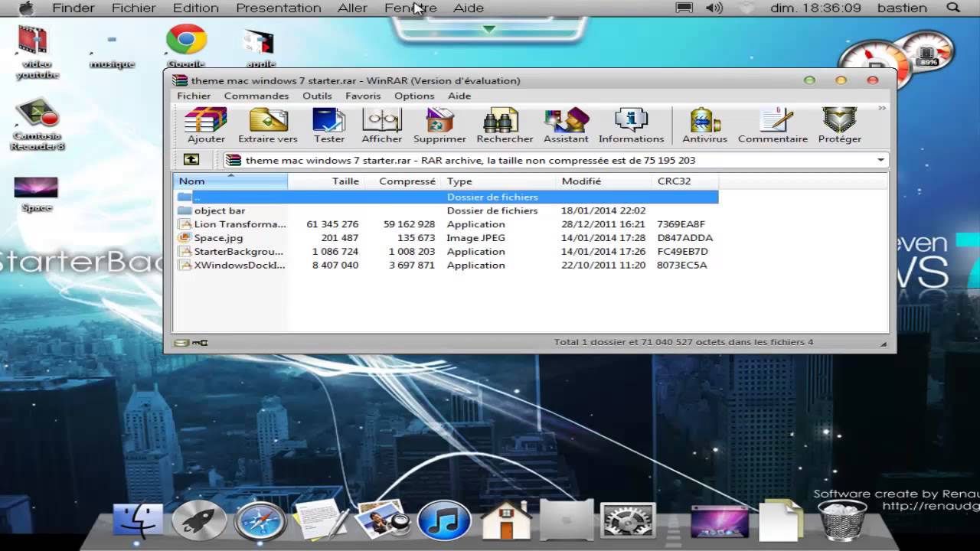Screen dimensions: 980x551
Task: Open the Commandes menu
Action: click(x=256, y=96)
